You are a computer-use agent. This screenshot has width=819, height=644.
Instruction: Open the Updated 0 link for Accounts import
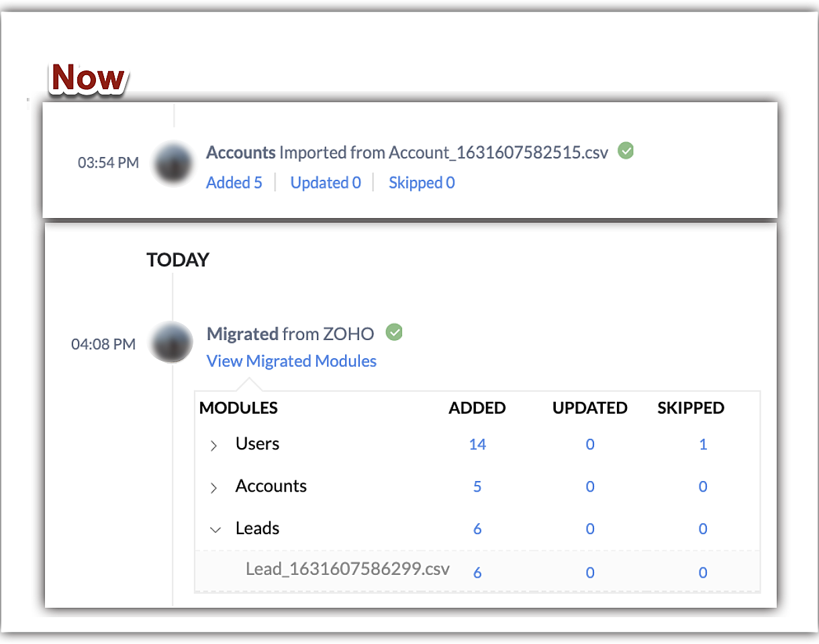[326, 182]
